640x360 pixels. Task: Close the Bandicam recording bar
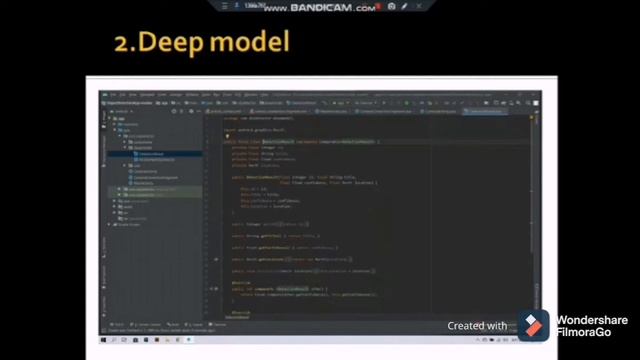coord(419,6)
